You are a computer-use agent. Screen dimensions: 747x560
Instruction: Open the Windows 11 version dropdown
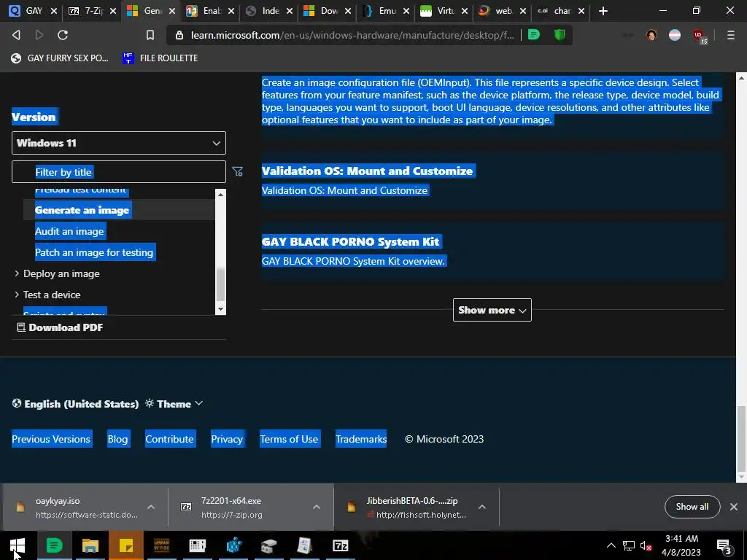point(119,143)
